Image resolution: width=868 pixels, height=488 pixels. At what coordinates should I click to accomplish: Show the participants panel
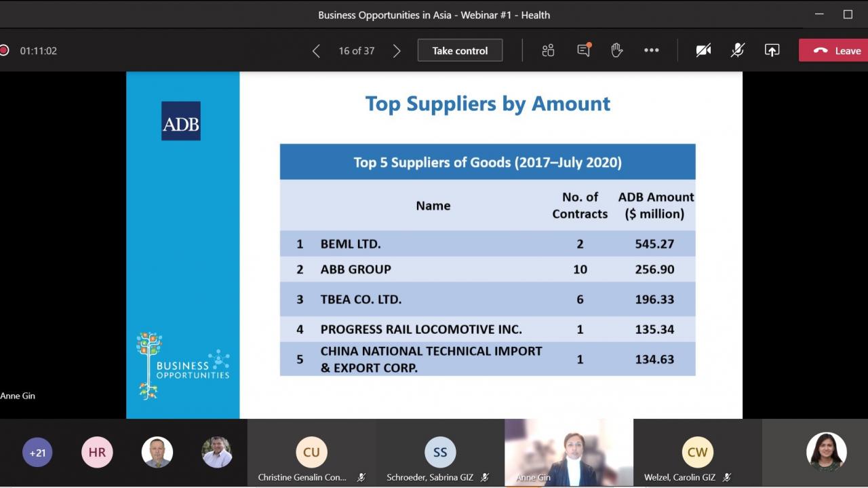point(549,50)
